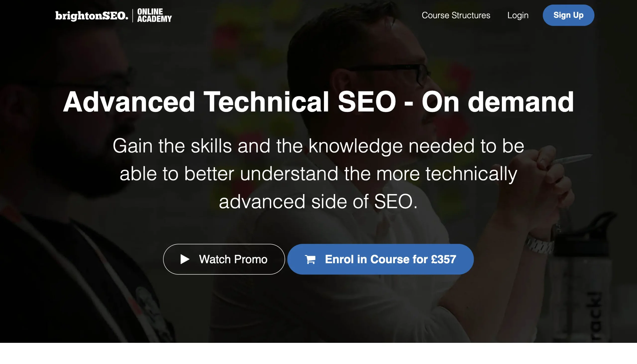
Task: Open the Course Structures menu item
Action: (456, 15)
